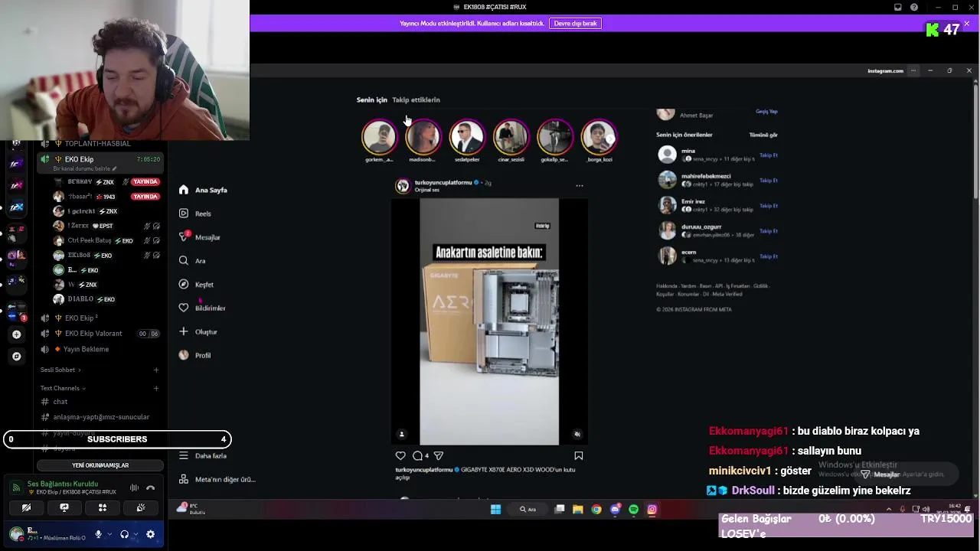Viewport: 980px width, 551px height.
Task: Join EKO Ekip Valorant voice channel
Action: (100, 334)
